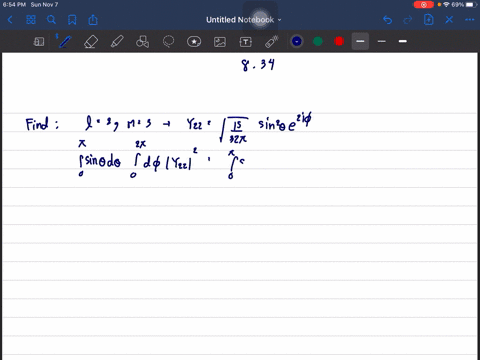480x360 pixels.
Task: Select the thickest stroke width
Action: pos(403,41)
